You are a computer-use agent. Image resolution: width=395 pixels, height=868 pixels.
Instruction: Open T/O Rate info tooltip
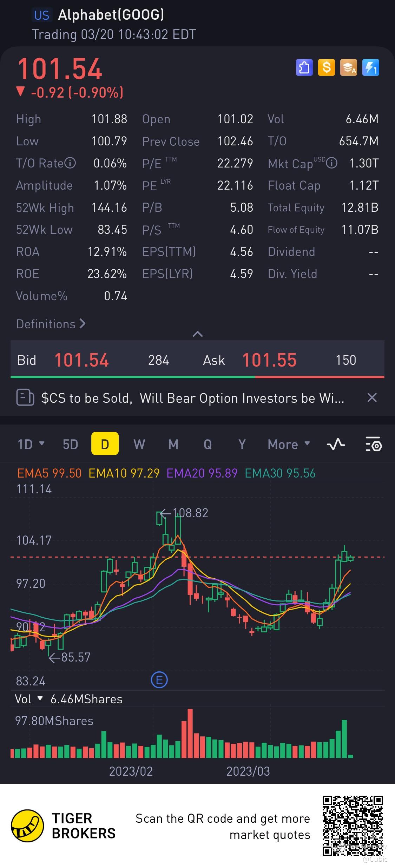tap(70, 163)
